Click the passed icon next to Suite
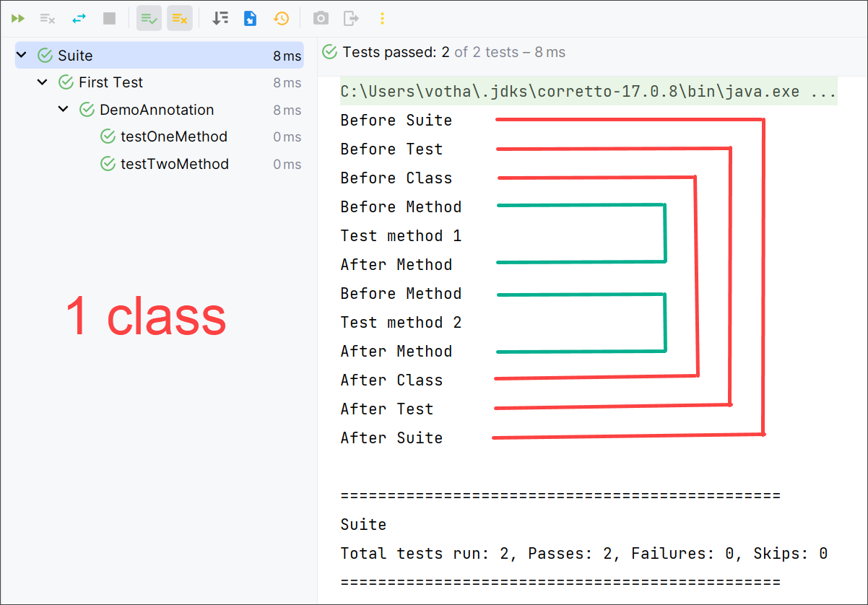This screenshot has width=868, height=605. pyautogui.click(x=45, y=56)
